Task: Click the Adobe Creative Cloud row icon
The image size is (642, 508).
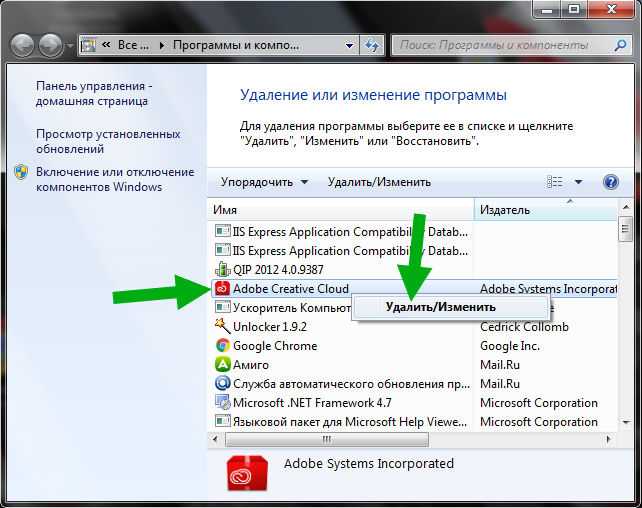Action: 222,289
